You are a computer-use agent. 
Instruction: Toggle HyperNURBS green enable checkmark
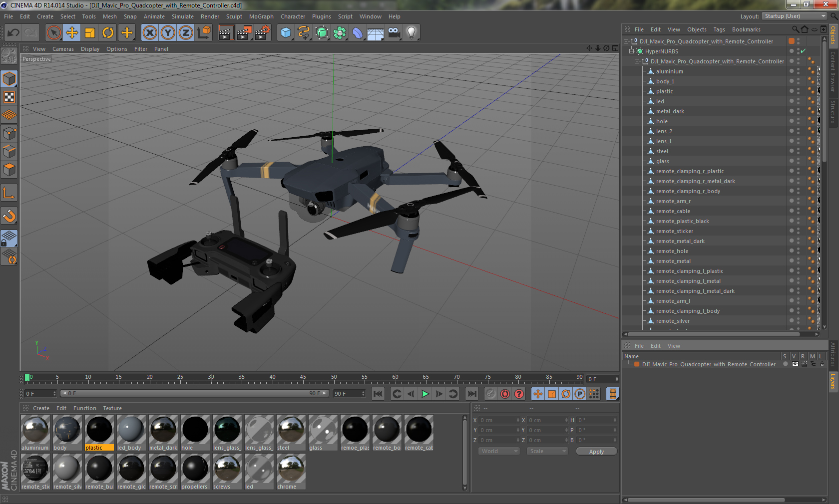(x=803, y=51)
